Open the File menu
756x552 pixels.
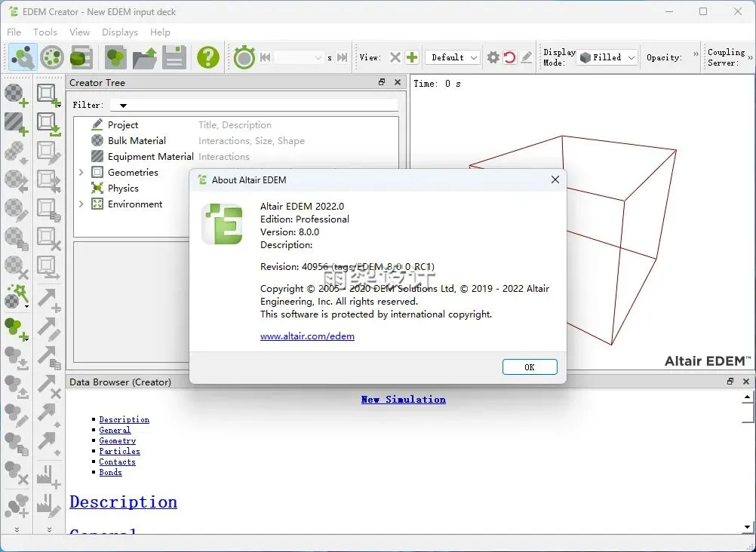tap(14, 32)
